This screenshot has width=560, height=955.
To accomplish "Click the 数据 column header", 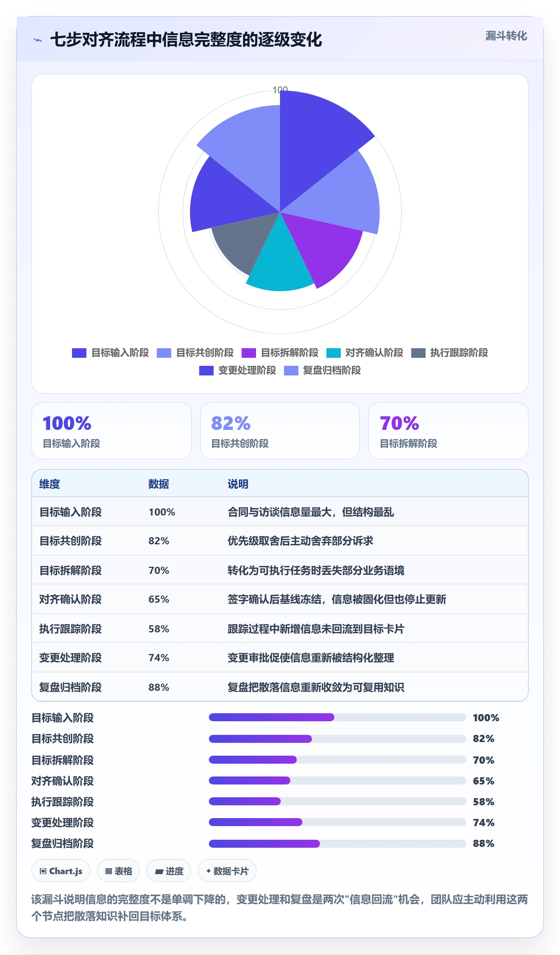I will (x=159, y=484).
